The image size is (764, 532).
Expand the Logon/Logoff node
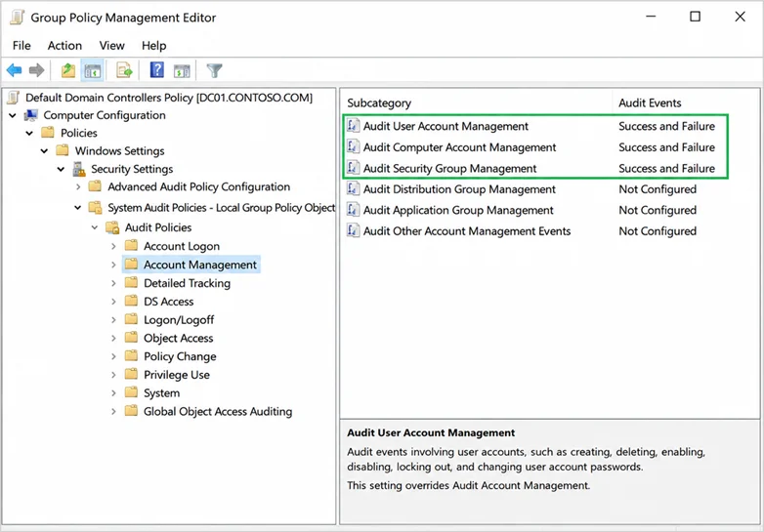coord(113,320)
